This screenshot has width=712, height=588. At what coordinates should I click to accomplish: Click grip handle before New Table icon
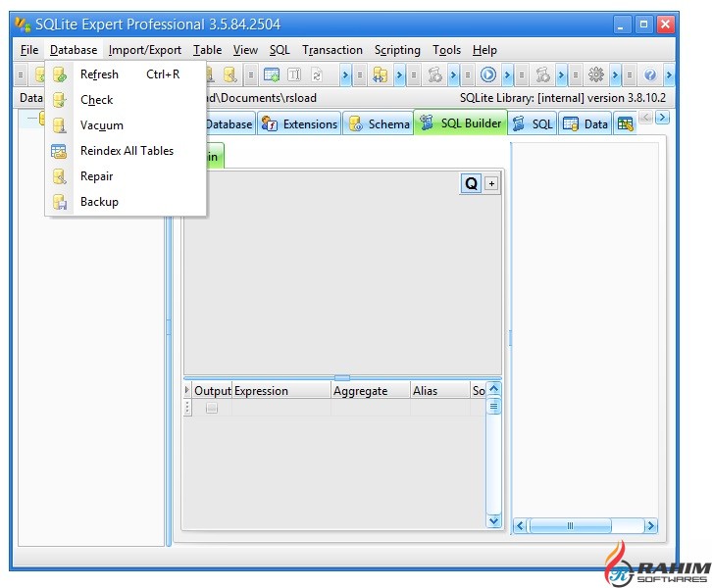tap(251, 75)
